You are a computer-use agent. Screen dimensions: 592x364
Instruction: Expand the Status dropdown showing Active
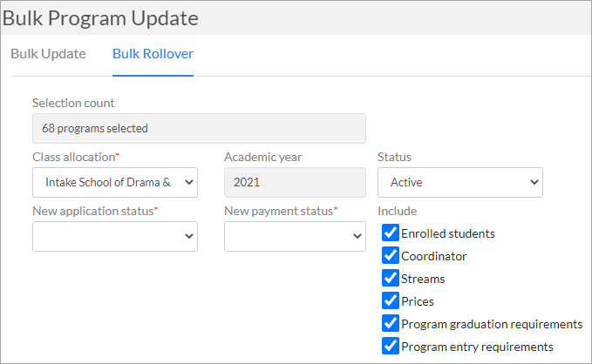click(460, 183)
